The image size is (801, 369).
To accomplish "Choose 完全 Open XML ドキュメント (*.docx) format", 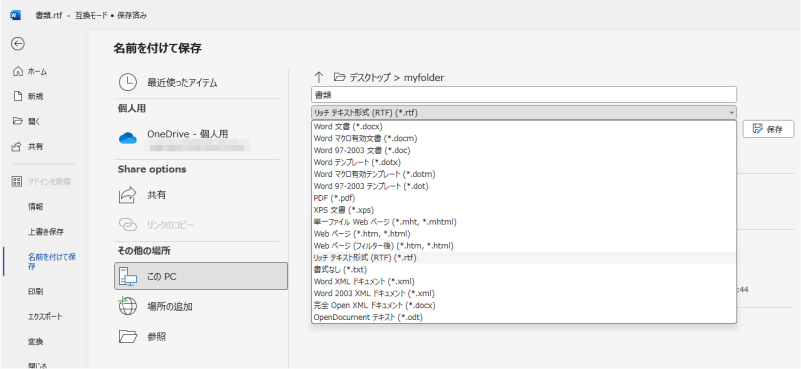I will [x=524, y=306].
